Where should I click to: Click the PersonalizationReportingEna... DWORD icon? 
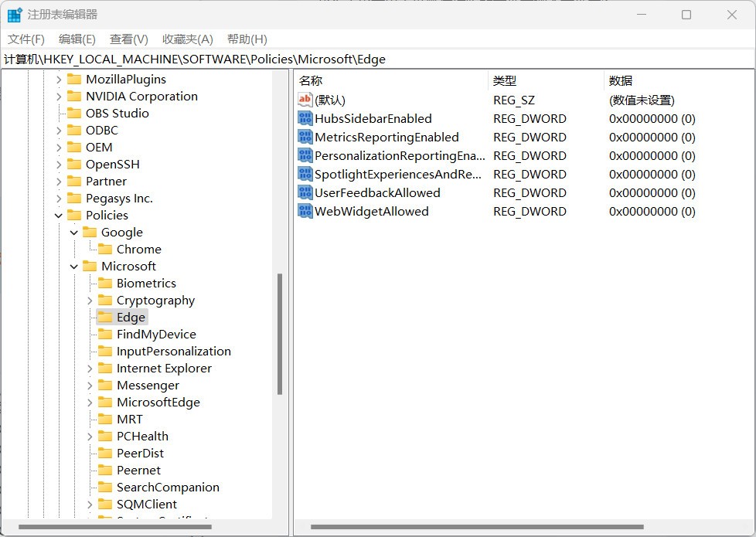[305, 156]
